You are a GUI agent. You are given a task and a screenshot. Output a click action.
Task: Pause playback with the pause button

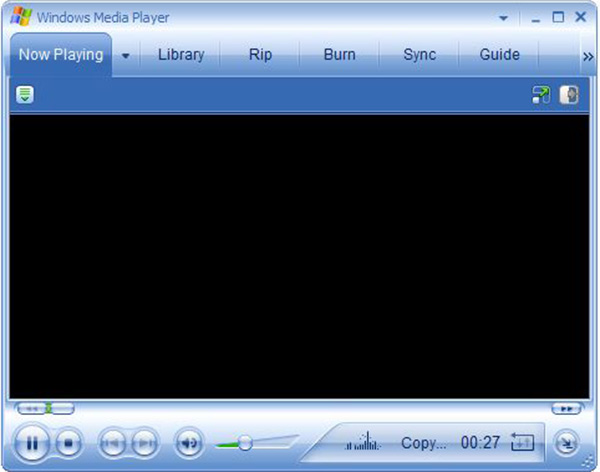coord(32,443)
